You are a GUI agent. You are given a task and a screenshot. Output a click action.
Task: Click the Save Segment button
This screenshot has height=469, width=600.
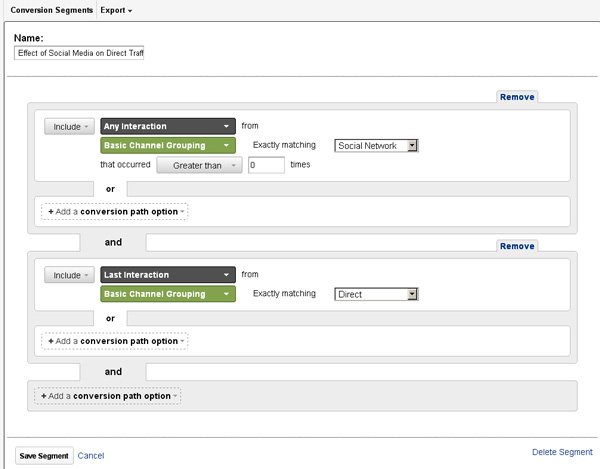tap(44, 456)
